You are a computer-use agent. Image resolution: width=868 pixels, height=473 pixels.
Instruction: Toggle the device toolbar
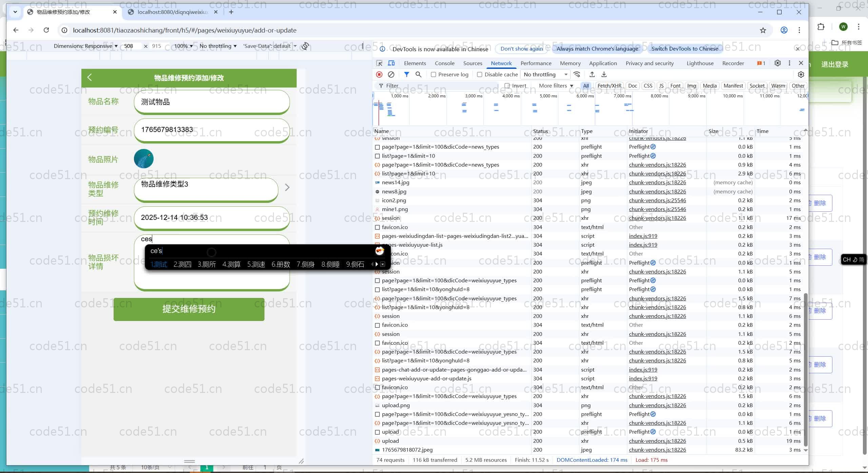pyautogui.click(x=391, y=63)
